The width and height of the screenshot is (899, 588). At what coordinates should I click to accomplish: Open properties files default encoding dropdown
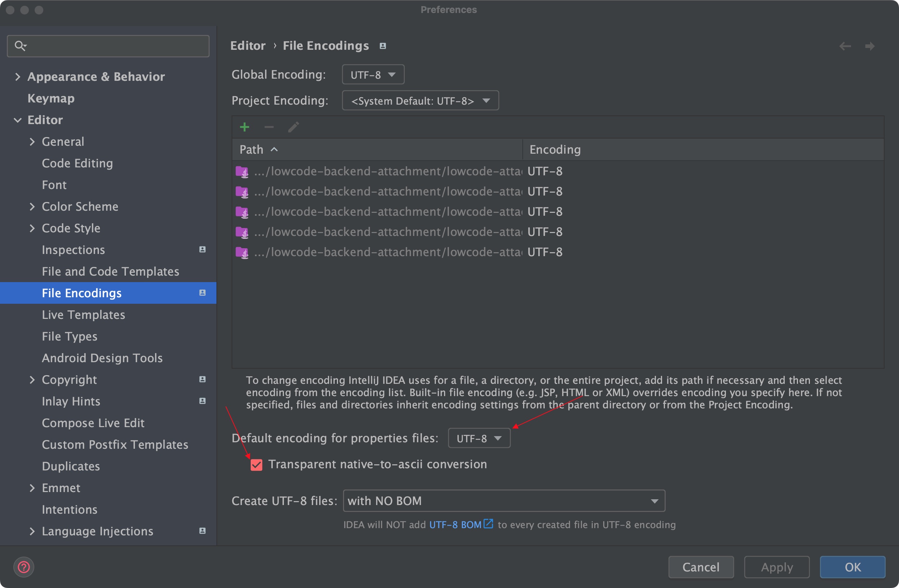tap(479, 438)
